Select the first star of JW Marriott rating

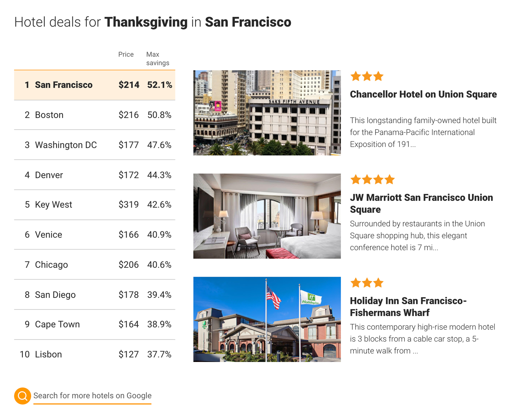tap(356, 179)
